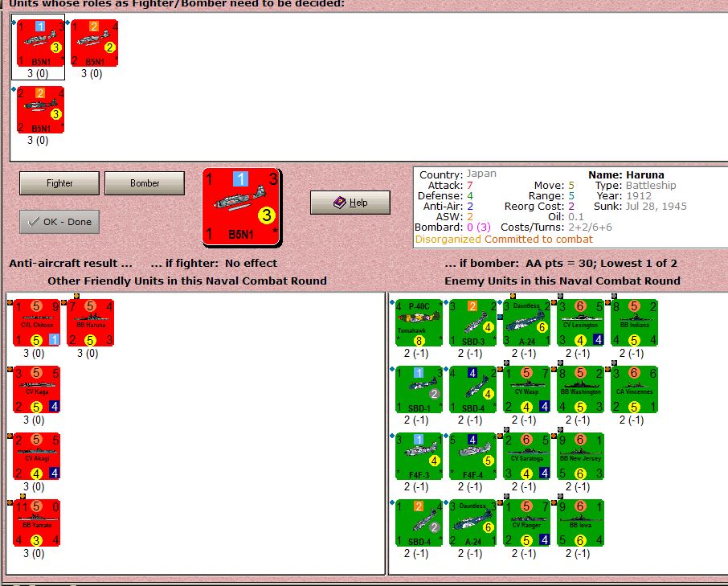This screenshot has width=728, height=586.
Task: Select the BB Yamato battleship counter
Action: [37, 522]
